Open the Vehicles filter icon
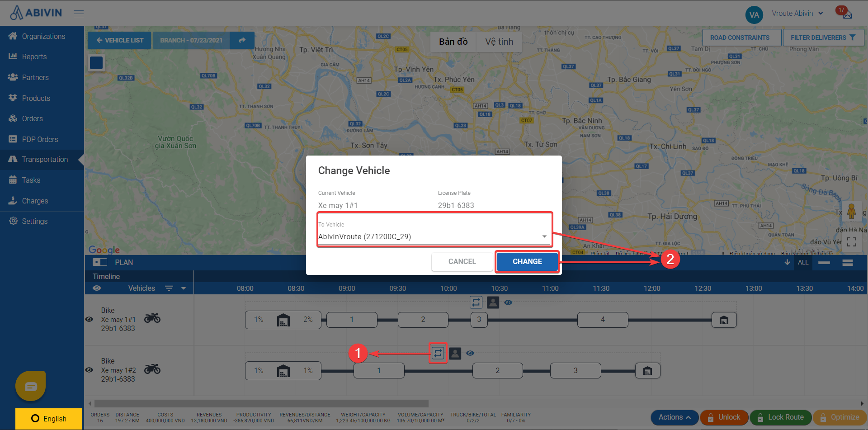Viewport: 868px width, 430px height. pyautogui.click(x=169, y=288)
